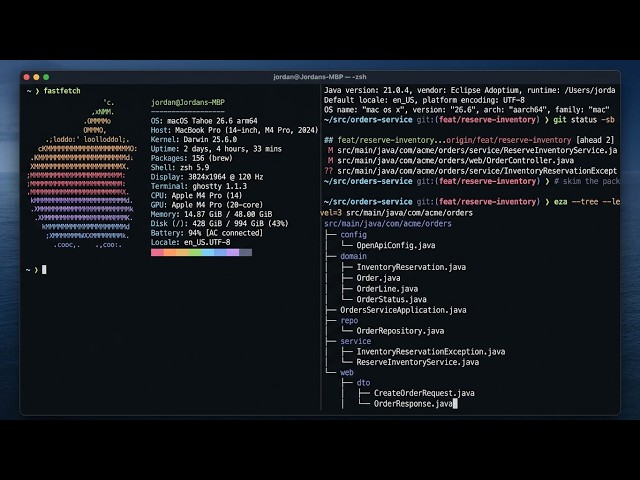This screenshot has height=480, width=640.
Task: Click the branch line showing [ahead 2]
Action: [x=469, y=140]
